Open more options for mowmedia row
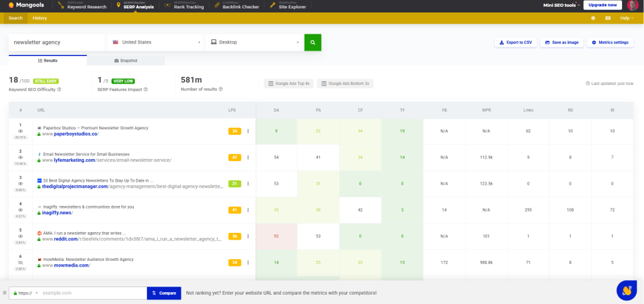 [x=248, y=262]
